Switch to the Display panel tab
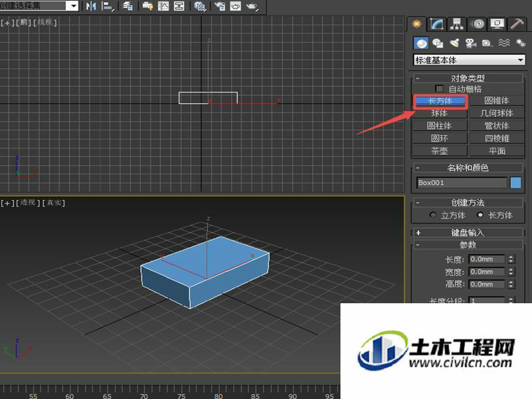 (x=497, y=24)
